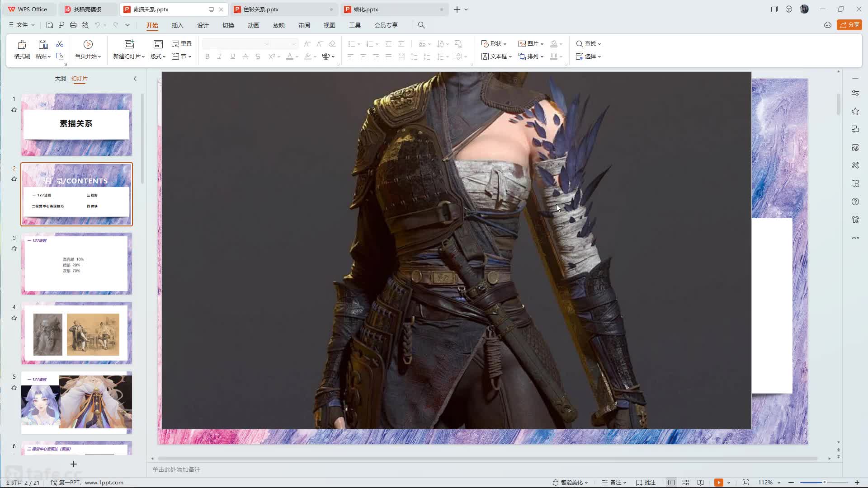Toggle center text alignment

point(363,56)
